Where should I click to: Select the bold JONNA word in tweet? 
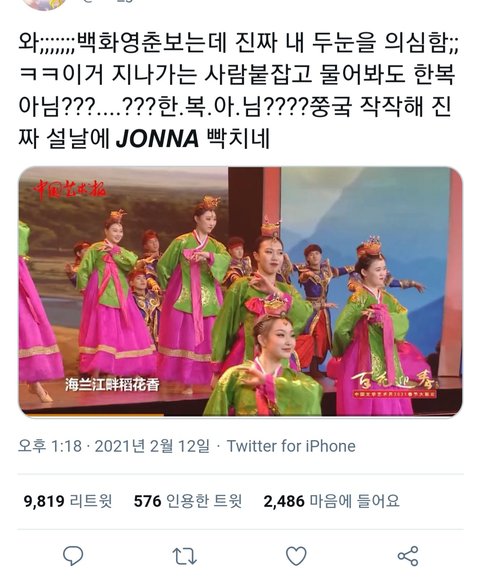tap(157, 138)
